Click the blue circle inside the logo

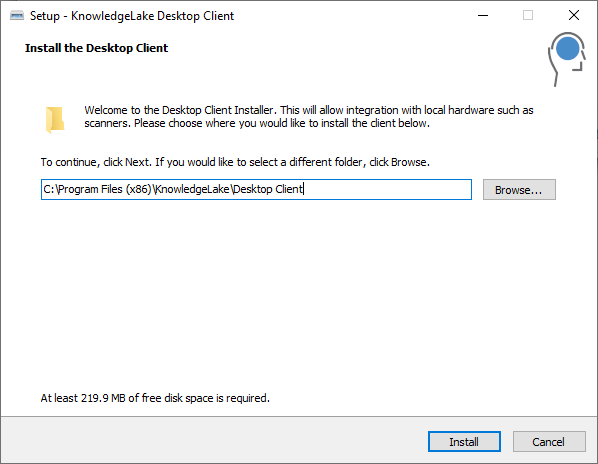click(567, 48)
